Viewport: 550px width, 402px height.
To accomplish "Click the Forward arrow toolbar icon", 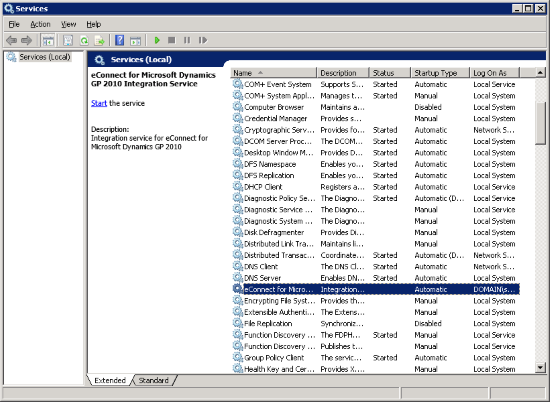I will pos(26,40).
